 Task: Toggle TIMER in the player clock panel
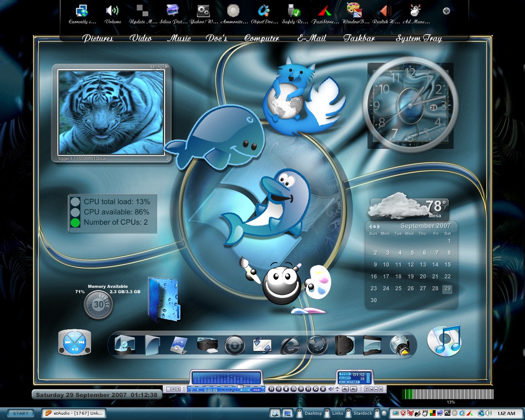click(345, 374)
